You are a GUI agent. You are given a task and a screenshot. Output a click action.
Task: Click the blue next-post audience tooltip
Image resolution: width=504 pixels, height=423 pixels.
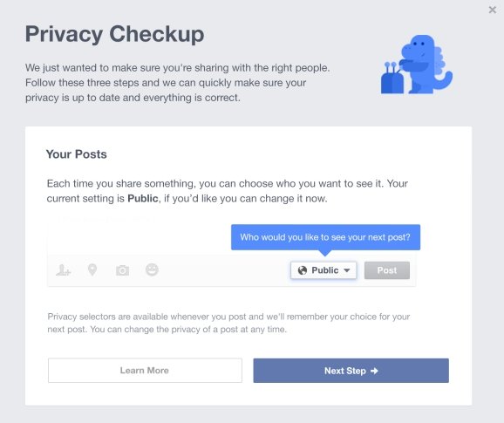(x=325, y=237)
